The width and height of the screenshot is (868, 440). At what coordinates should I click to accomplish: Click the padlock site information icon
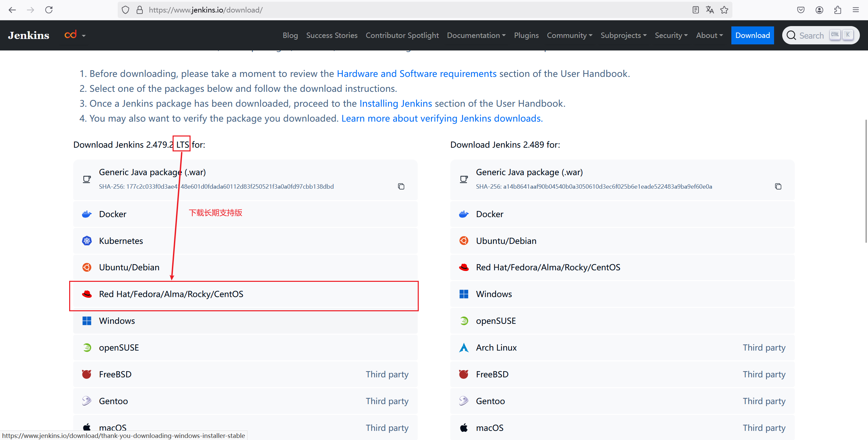139,10
